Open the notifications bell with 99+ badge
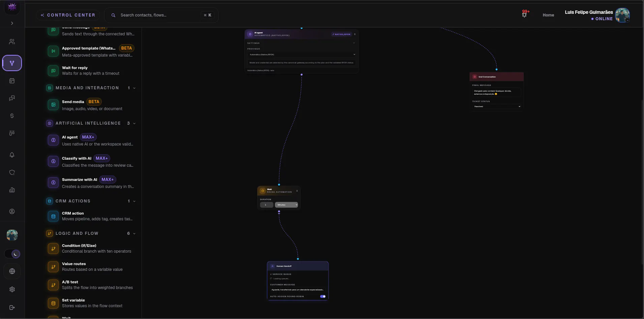 coord(525,14)
